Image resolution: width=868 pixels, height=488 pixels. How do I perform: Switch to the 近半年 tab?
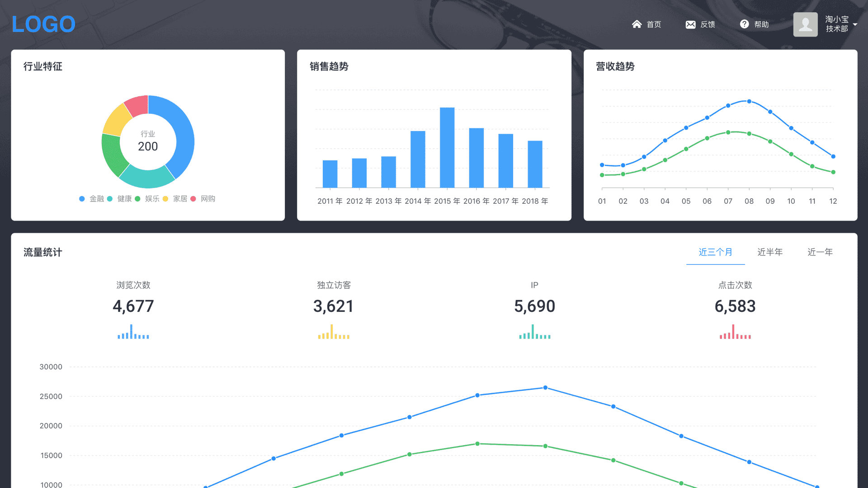click(x=770, y=252)
